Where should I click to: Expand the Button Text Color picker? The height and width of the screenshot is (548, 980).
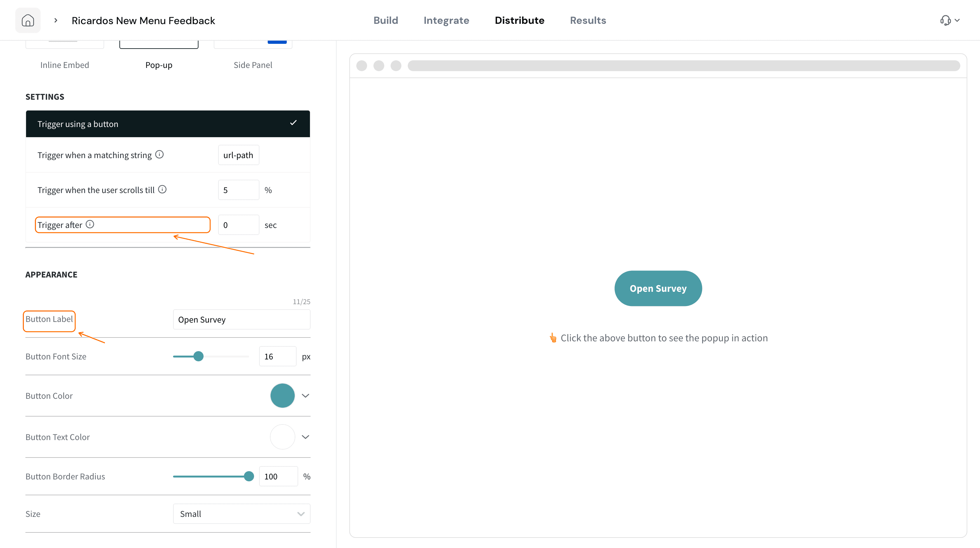[305, 437]
